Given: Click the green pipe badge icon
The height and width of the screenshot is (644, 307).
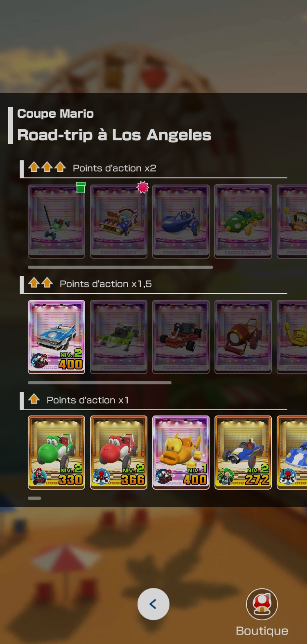Looking at the screenshot, I should (81, 188).
